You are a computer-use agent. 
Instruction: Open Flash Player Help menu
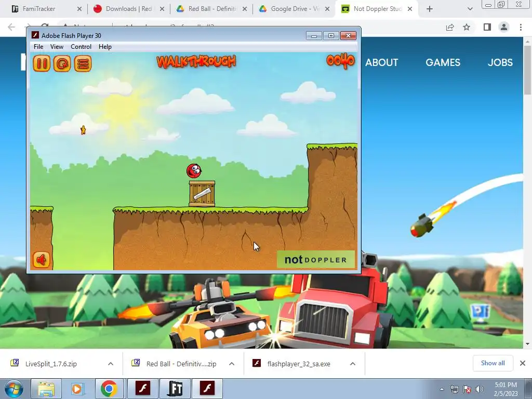105,47
